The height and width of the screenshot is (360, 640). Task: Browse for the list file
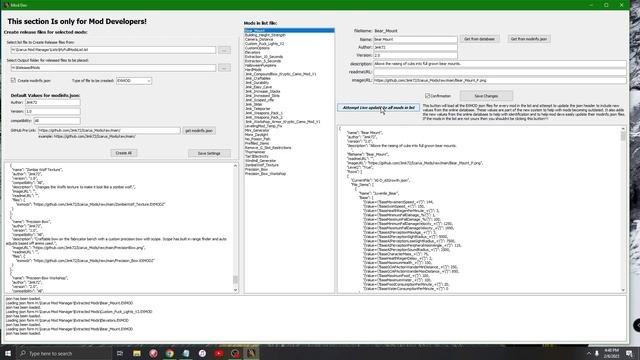coord(224,50)
